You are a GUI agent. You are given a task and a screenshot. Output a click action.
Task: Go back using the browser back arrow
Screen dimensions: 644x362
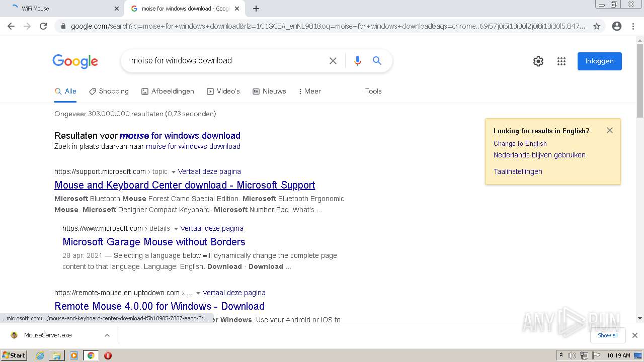(x=11, y=26)
